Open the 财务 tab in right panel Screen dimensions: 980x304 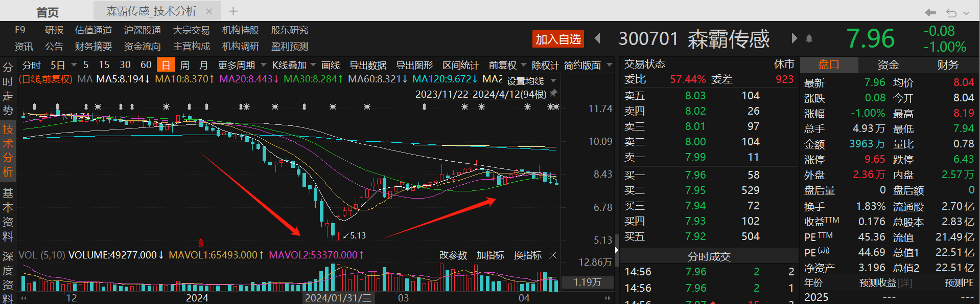point(948,64)
